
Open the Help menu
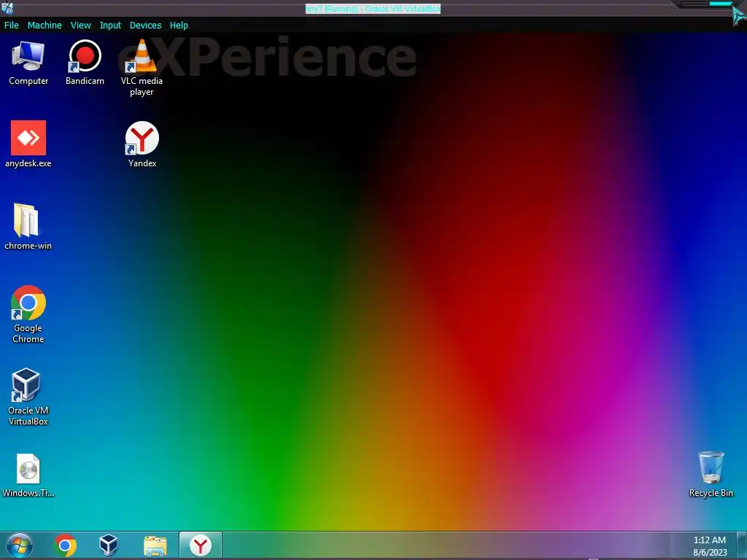click(179, 26)
